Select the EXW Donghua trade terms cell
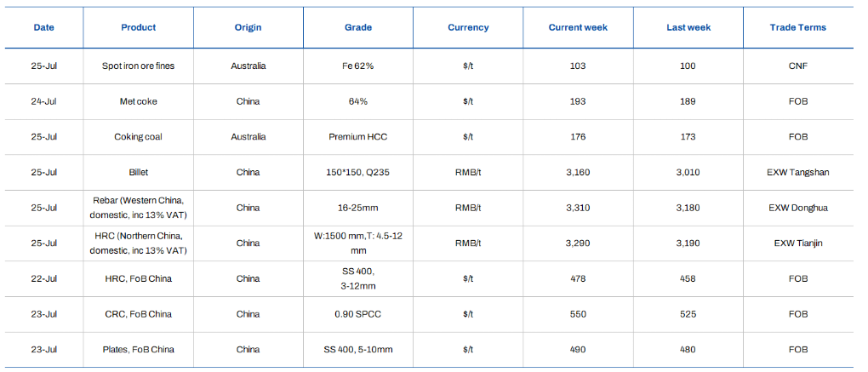This screenshot has height=372, width=868. tap(797, 208)
